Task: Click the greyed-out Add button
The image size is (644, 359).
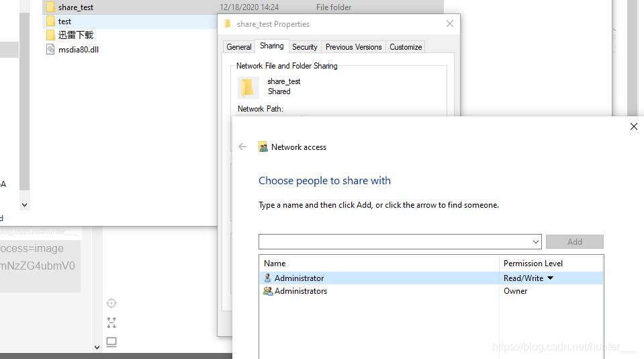Action: (x=575, y=242)
